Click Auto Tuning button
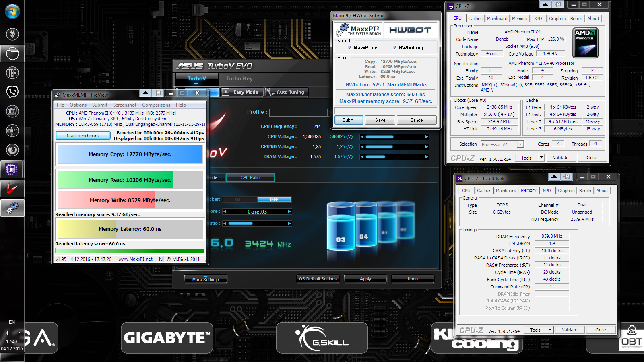The height and width of the screenshot is (362, 644). tap(287, 92)
